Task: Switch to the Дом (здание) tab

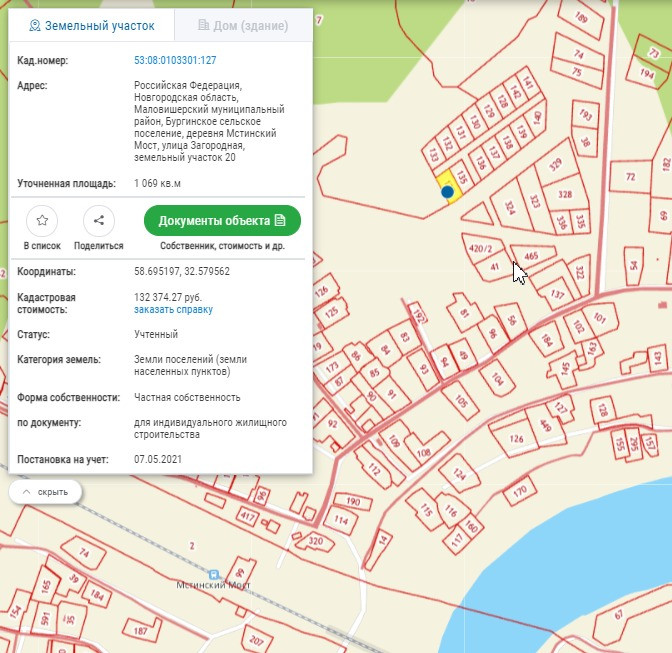Action: click(x=243, y=25)
